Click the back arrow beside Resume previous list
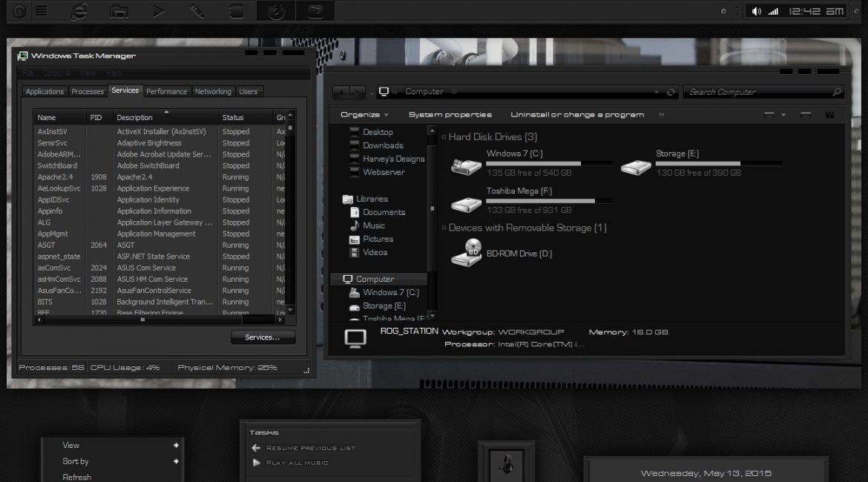This screenshot has width=868, height=482. 256,448
